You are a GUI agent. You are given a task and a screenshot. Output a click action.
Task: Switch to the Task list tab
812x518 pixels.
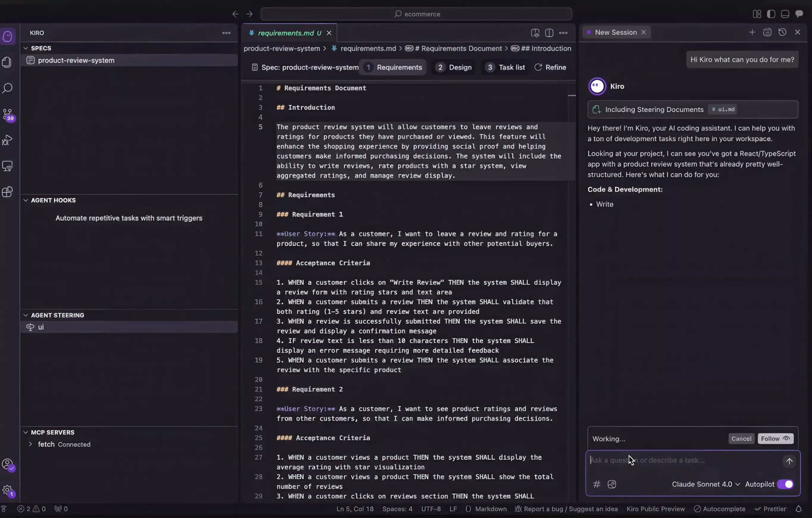tap(505, 67)
